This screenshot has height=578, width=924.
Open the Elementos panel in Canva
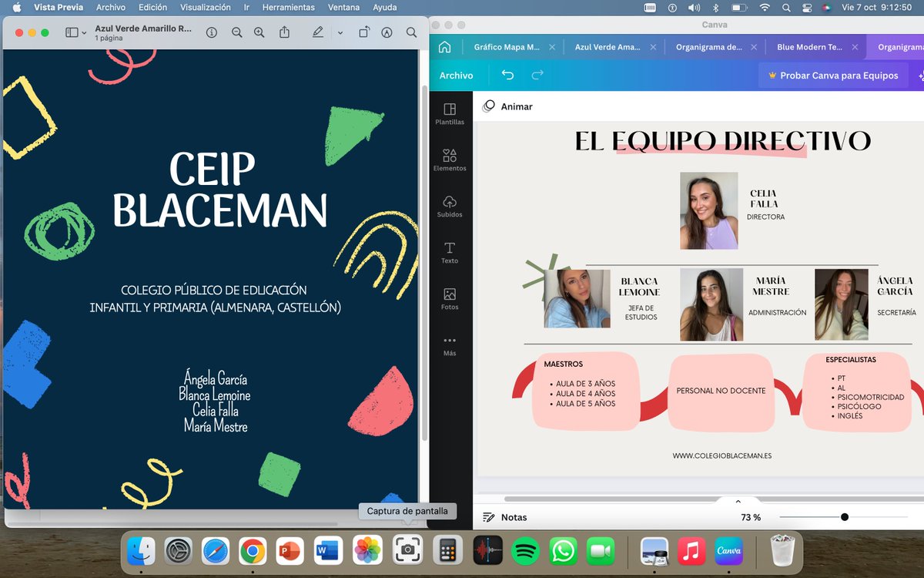click(450, 160)
